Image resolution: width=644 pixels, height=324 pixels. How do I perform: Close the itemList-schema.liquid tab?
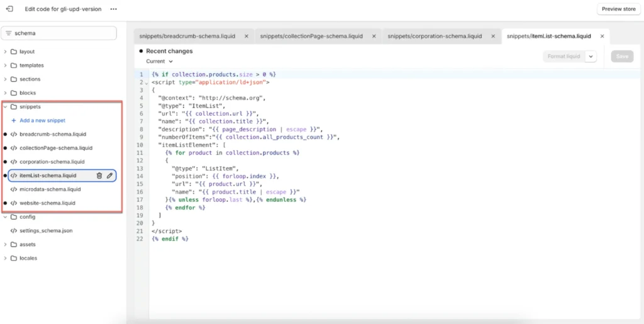click(602, 36)
